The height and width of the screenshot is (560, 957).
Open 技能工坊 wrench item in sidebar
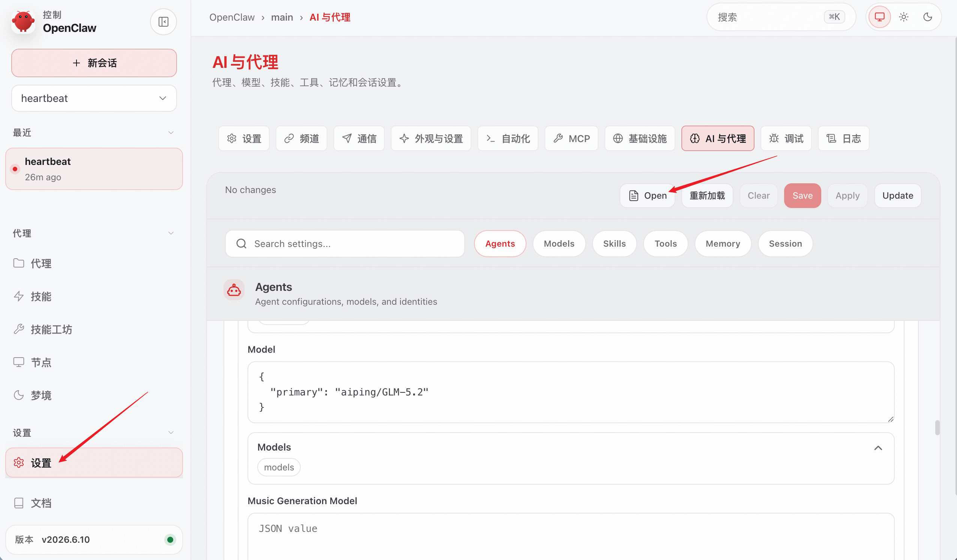coord(94,329)
